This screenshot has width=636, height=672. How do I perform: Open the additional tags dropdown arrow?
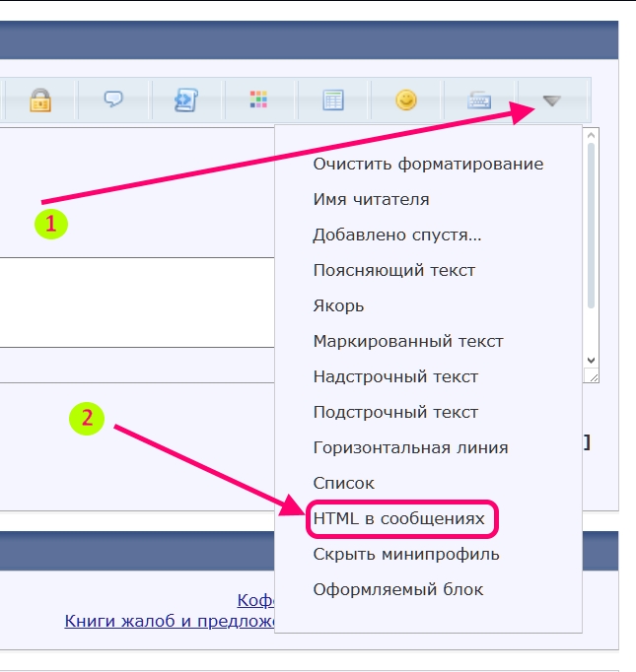click(x=551, y=101)
